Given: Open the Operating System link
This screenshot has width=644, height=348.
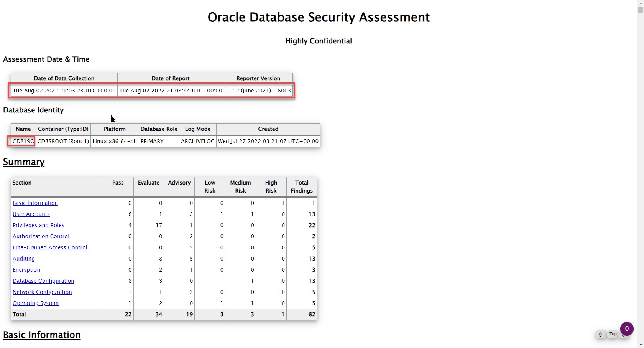Looking at the screenshot, I should [36, 303].
